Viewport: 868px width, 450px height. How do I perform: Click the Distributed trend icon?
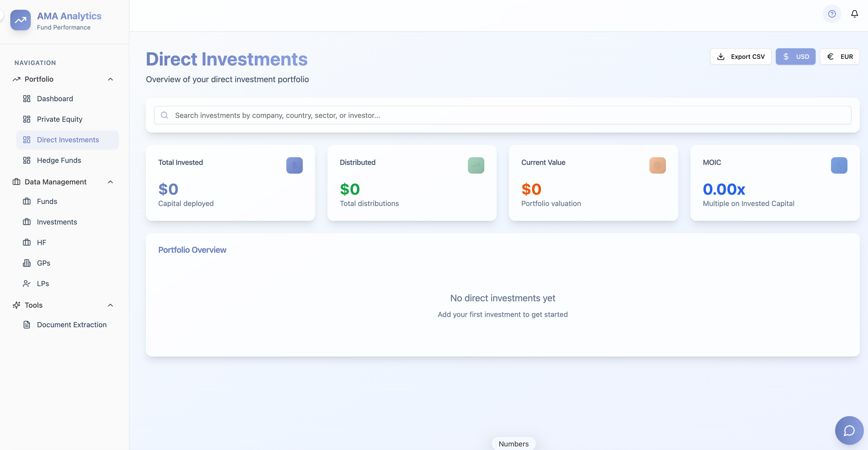476,166
